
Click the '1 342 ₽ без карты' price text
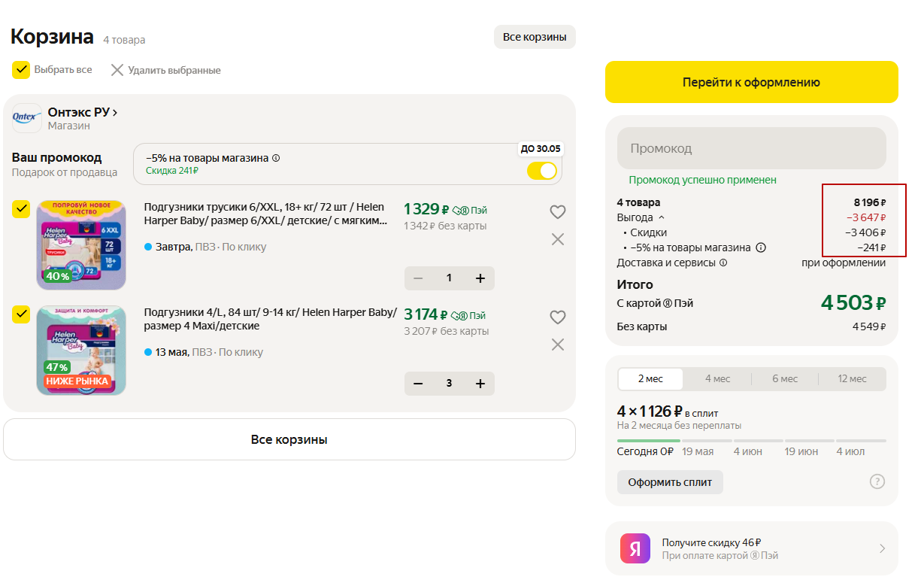(x=445, y=226)
